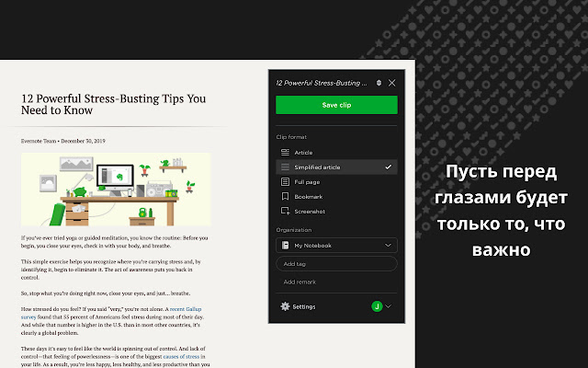Click the Screenshot crop icon

click(x=286, y=211)
